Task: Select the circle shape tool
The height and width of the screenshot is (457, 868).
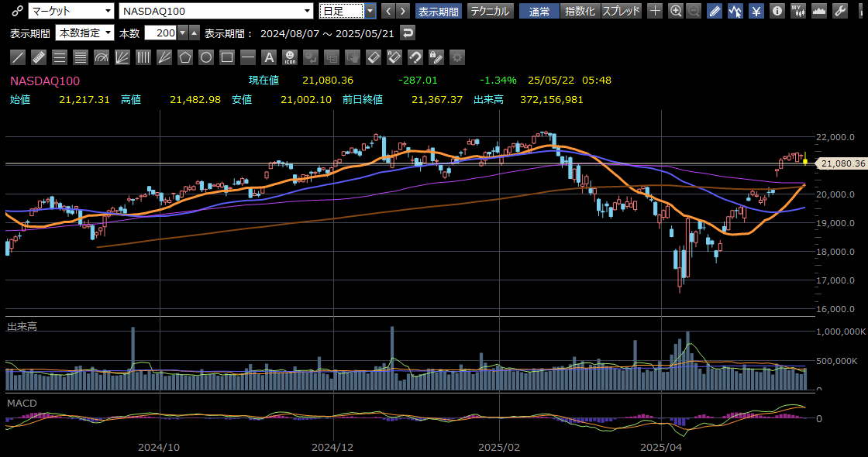Action: 206,57
